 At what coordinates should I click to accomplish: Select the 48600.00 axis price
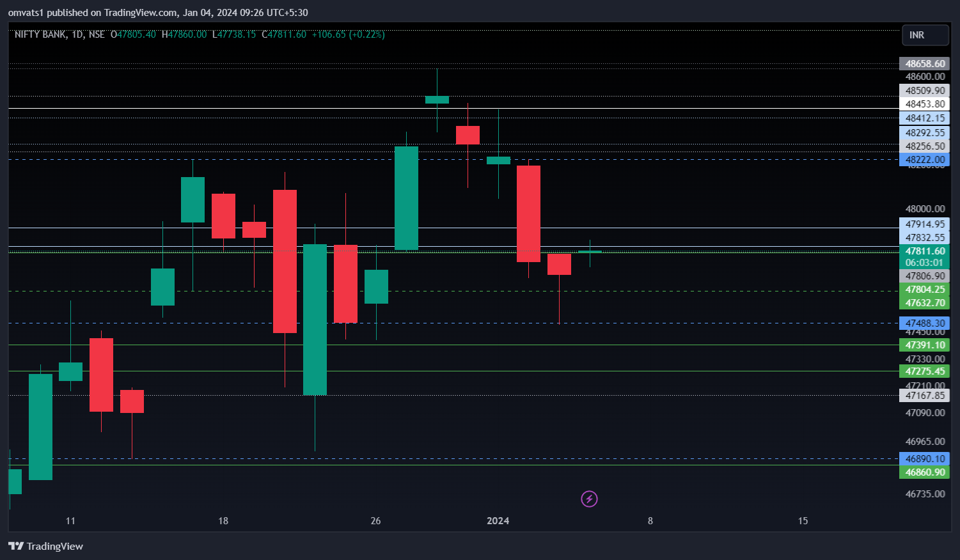tap(925, 76)
